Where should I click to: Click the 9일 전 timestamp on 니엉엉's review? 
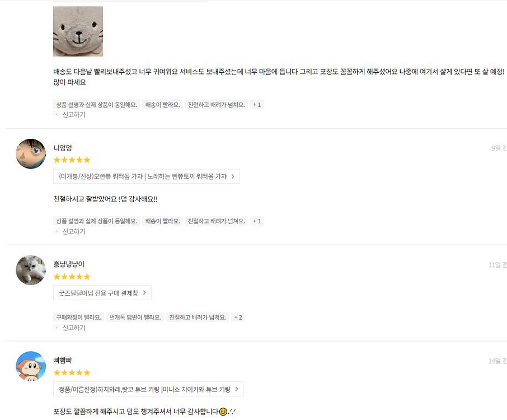497,148
